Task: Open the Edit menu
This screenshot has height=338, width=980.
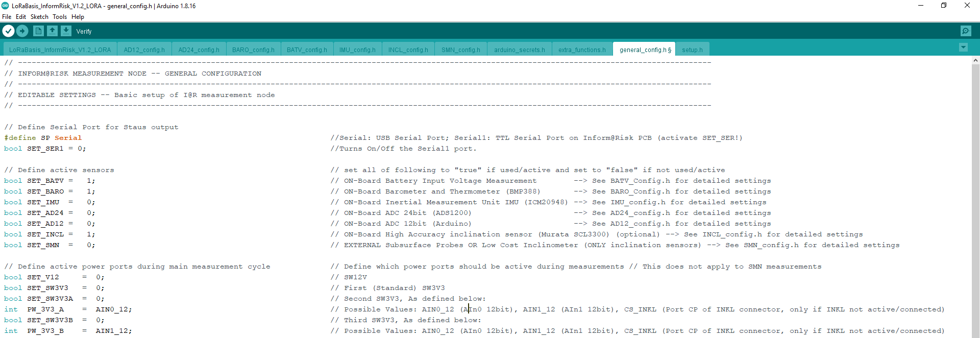Action: coord(21,17)
